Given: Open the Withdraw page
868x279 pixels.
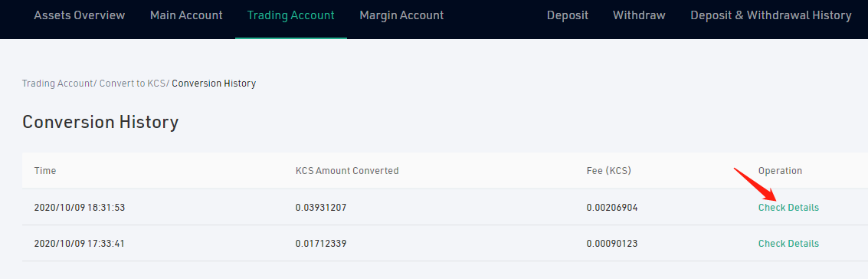Looking at the screenshot, I should [639, 15].
